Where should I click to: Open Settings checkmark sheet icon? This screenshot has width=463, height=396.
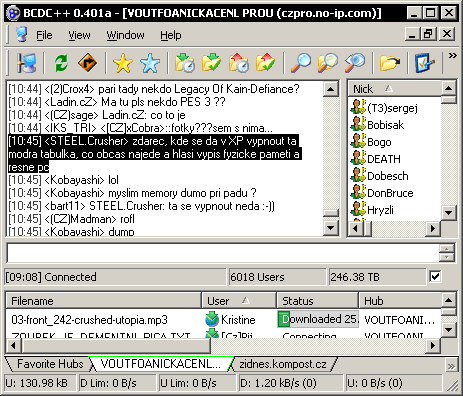425,63
